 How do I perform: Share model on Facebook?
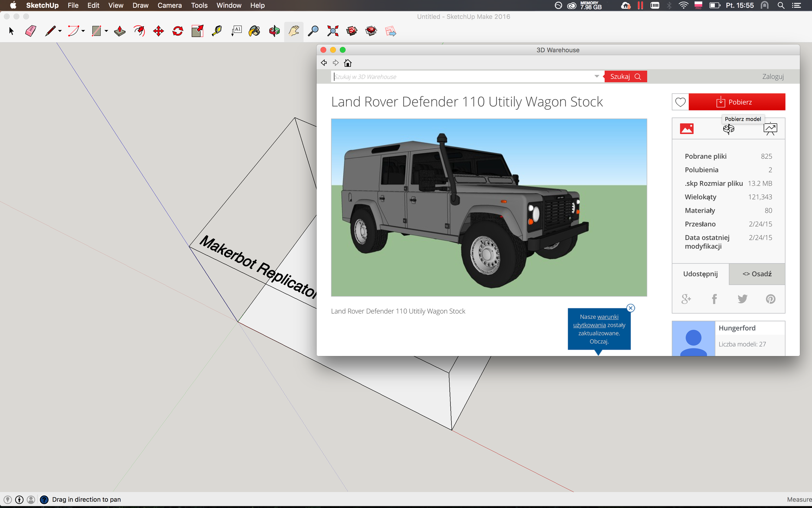(714, 299)
